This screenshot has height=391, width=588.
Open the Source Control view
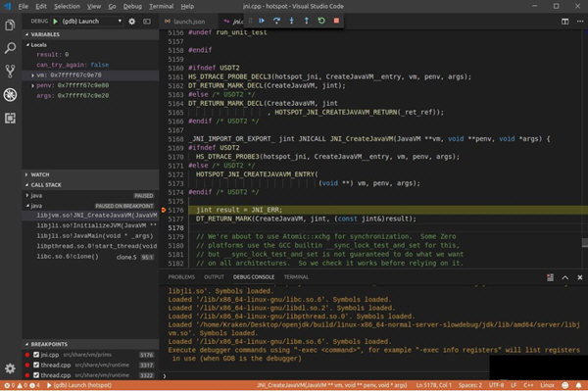(x=10, y=72)
